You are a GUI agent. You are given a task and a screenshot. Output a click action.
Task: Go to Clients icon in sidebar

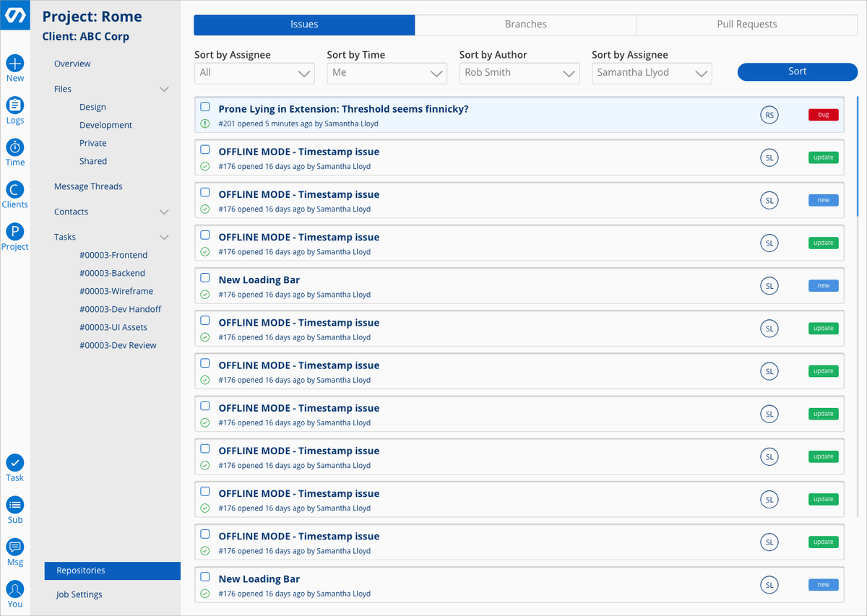[x=14, y=190]
